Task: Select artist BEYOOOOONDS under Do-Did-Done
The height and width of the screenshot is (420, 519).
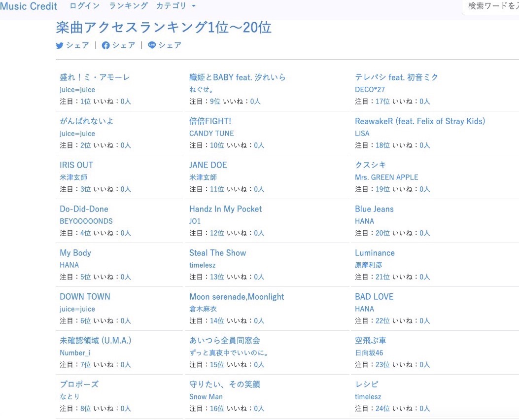Action: pos(86,221)
